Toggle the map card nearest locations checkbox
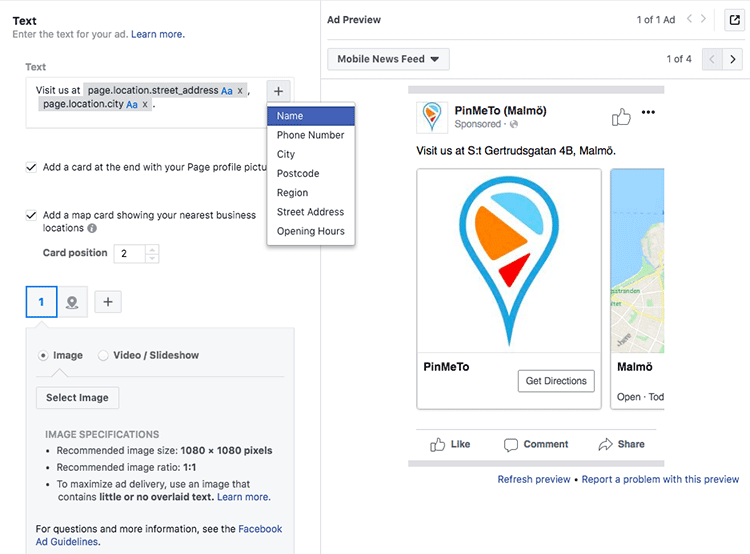Viewport: 750px width, 554px height. click(x=31, y=215)
